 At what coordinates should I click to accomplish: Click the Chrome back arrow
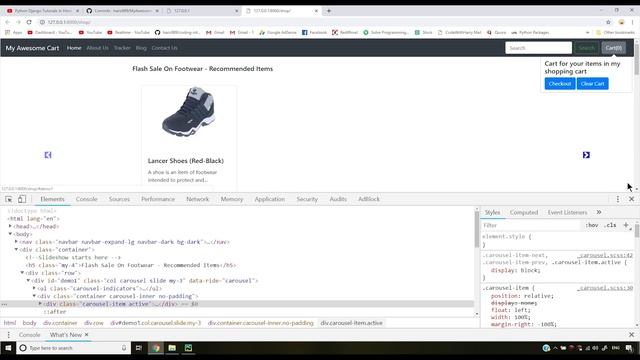pos(7,22)
